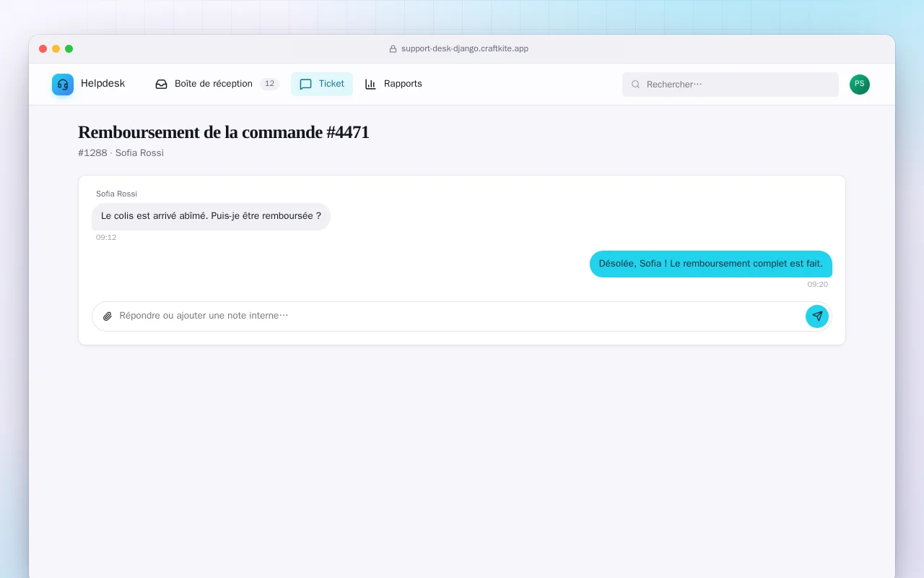This screenshot has height=578, width=924.
Task: Open the PS user avatar menu
Action: point(860,85)
